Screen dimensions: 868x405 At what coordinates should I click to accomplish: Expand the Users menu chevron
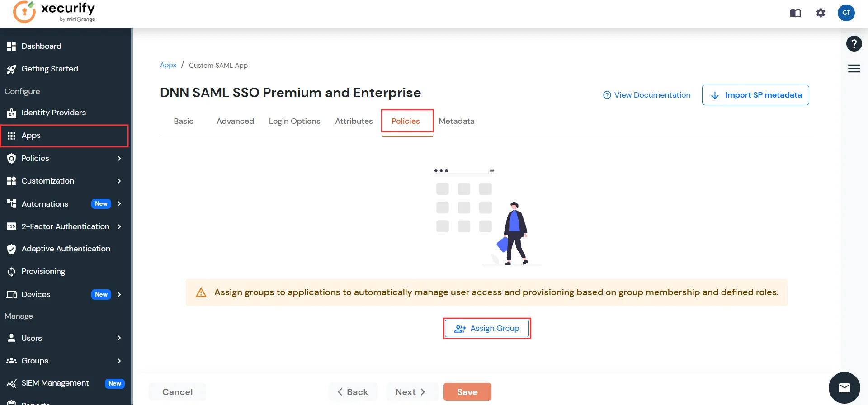pyautogui.click(x=119, y=338)
